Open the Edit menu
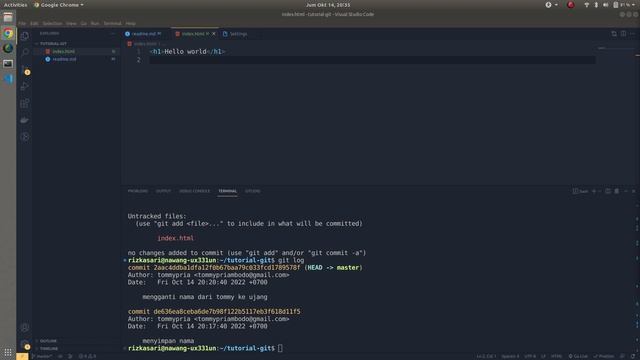This screenshot has width=640, height=360. point(34,24)
